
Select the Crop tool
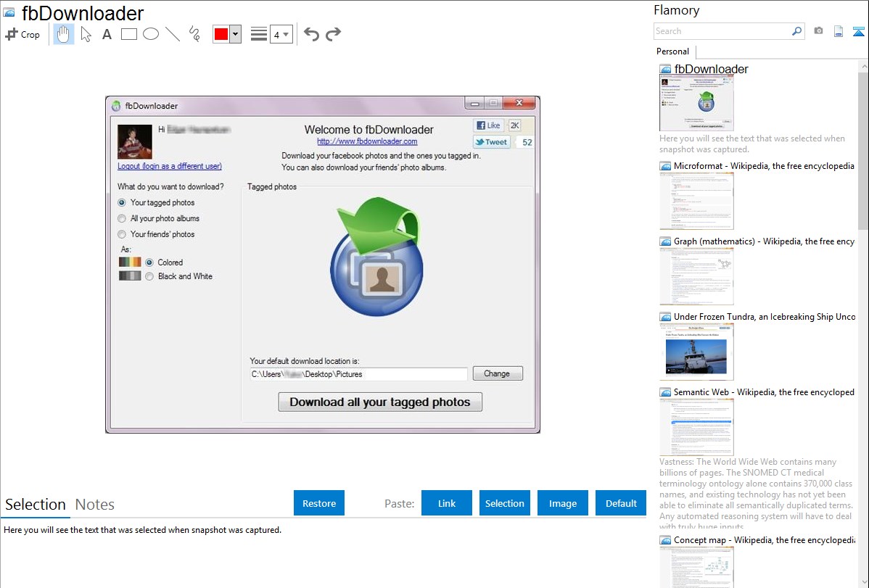(x=22, y=34)
